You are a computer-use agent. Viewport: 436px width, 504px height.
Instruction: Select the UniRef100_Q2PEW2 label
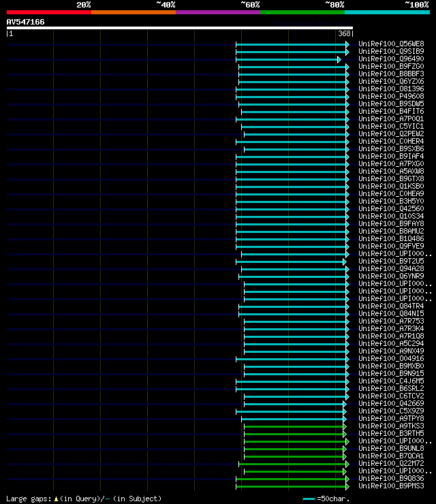pyautogui.click(x=391, y=133)
